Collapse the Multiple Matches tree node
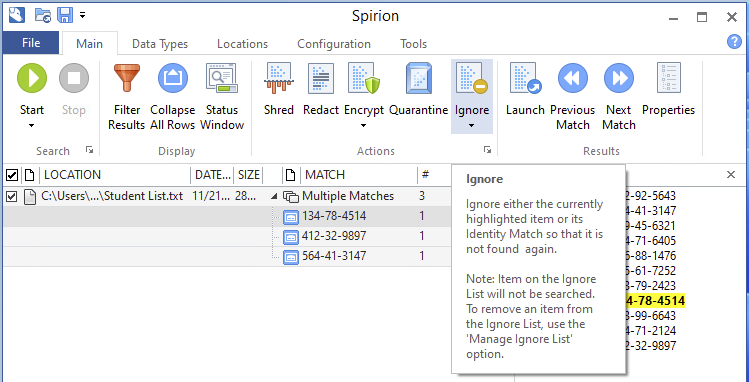 [274, 196]
